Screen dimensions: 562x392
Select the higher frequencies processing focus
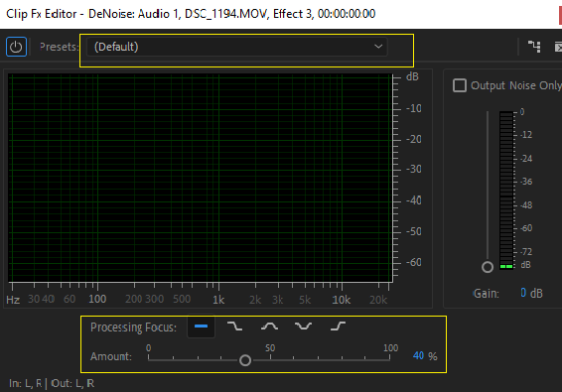[x=338, y=327]
